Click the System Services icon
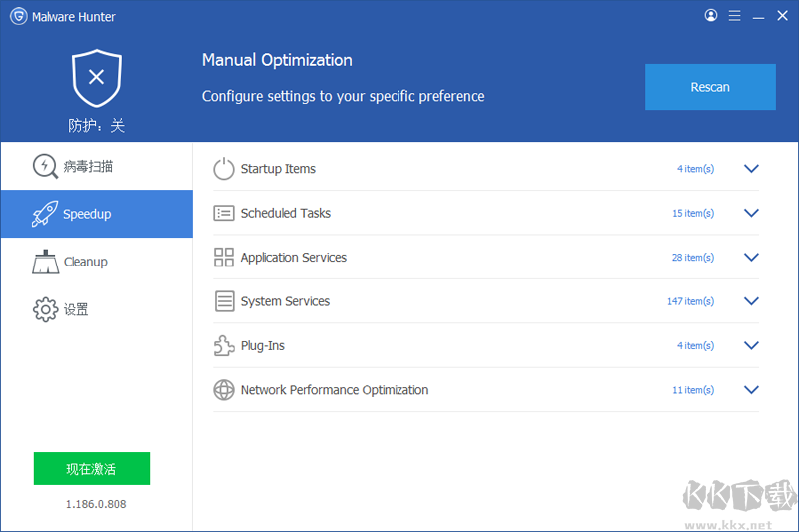This screenshot has width=799, height=532. pyautogui.click(x=224, y=301)
